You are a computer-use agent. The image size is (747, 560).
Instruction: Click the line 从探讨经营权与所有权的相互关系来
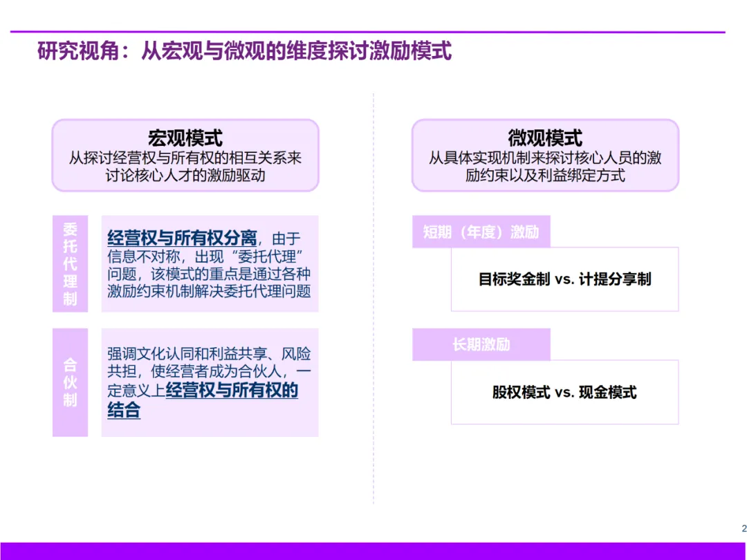coord(185,158)
